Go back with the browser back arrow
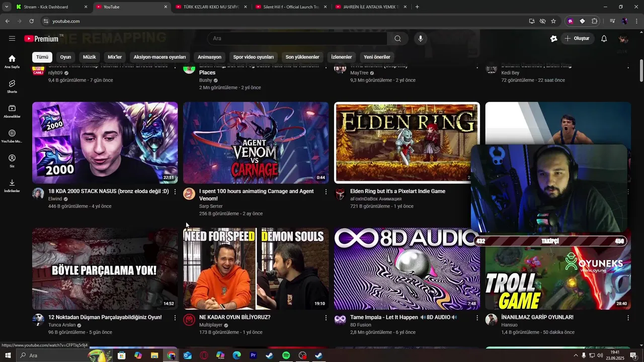 (x=7, y=21)
